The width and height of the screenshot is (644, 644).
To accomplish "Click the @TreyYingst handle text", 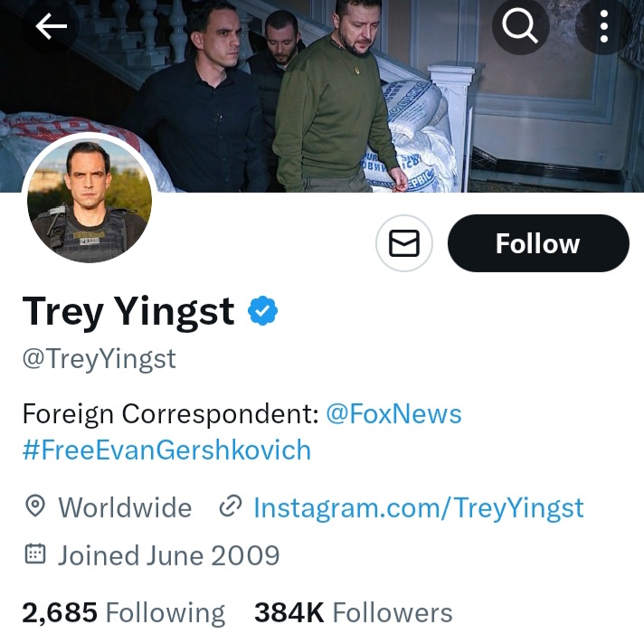I will click(x=99, y=359).
